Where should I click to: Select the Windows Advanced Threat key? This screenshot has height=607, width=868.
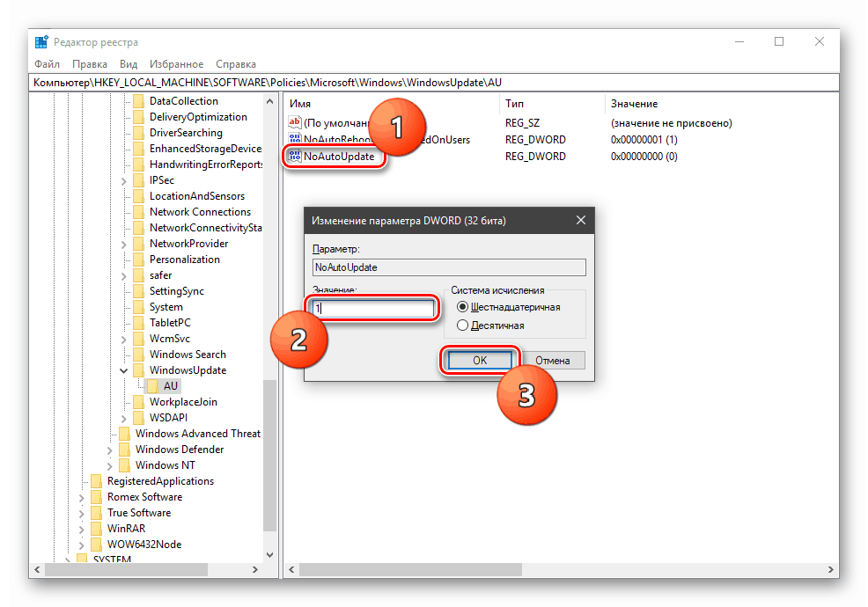click(197, 434)
